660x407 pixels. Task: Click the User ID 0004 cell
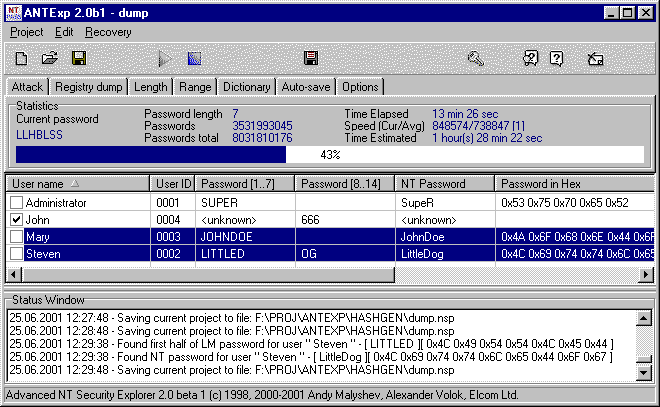click(173, 220)
